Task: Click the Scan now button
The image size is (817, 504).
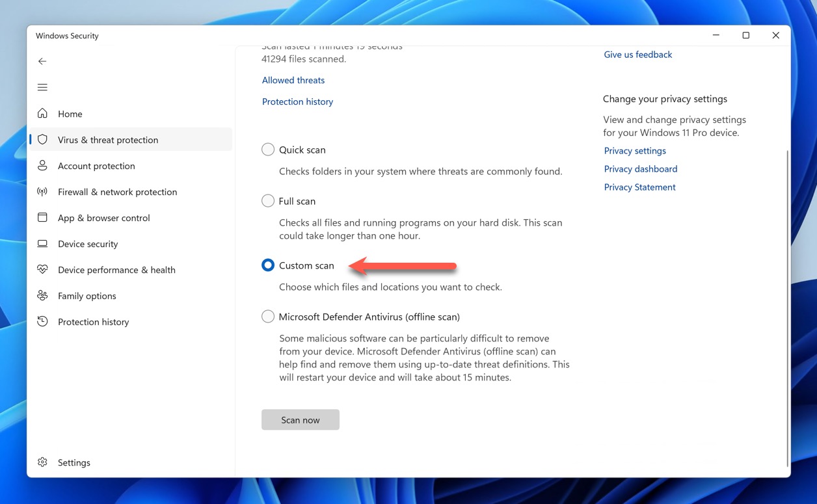Action: click(301, 419)
